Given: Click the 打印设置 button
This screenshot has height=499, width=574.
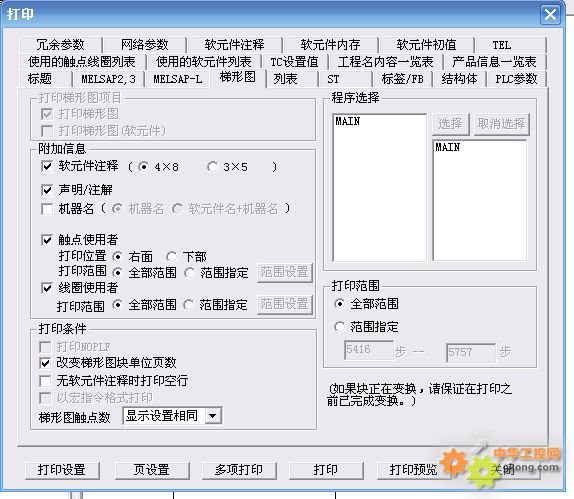Looking at the screenshot, I should point(62,470).
